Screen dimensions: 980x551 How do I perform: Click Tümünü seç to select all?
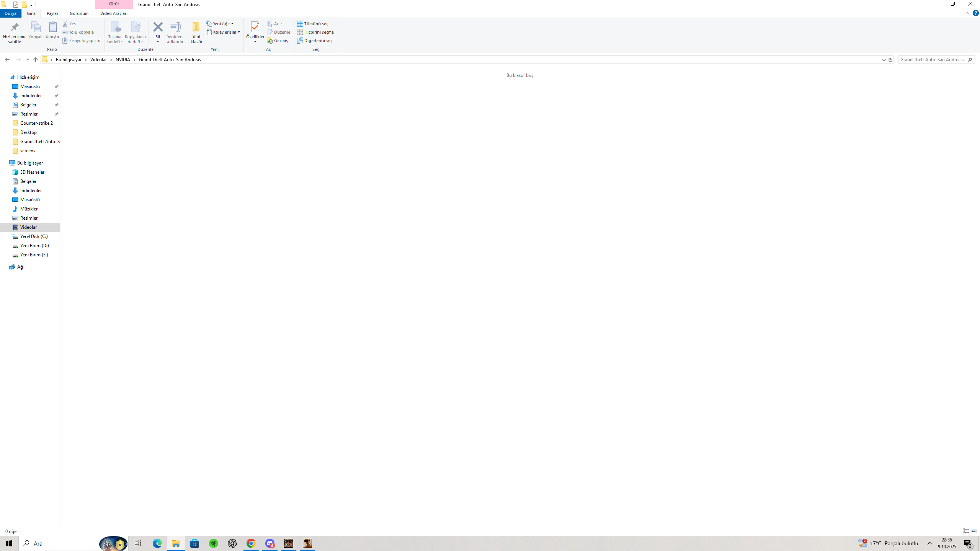(x=313, y=24)
